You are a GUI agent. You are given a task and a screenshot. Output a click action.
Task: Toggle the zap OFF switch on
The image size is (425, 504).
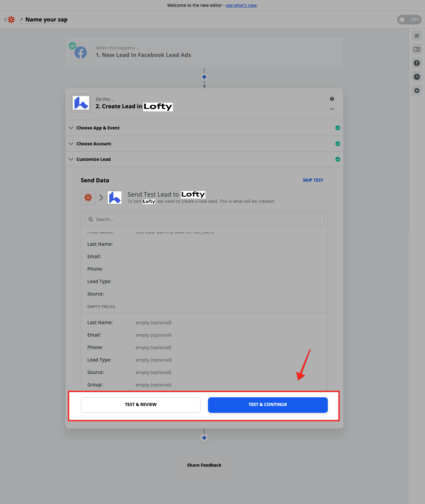tap(409, 20)
